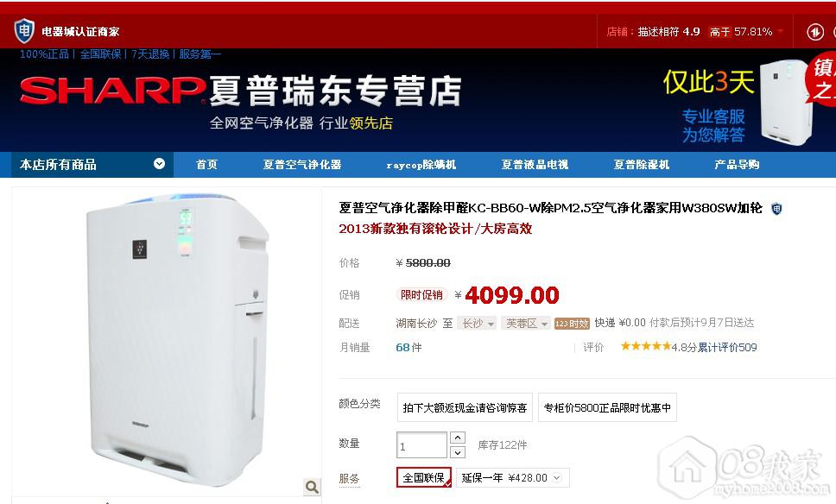Open the 芙蓉区 district dropdown
Image resolution: width=836 pixels, height=504 pixels.
click(525, 324)
